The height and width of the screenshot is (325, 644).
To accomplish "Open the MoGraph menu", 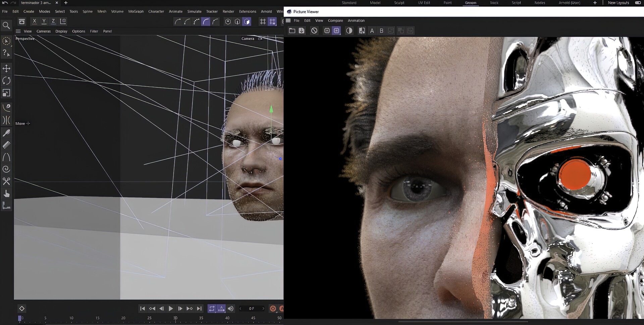I will pos(136,11).
